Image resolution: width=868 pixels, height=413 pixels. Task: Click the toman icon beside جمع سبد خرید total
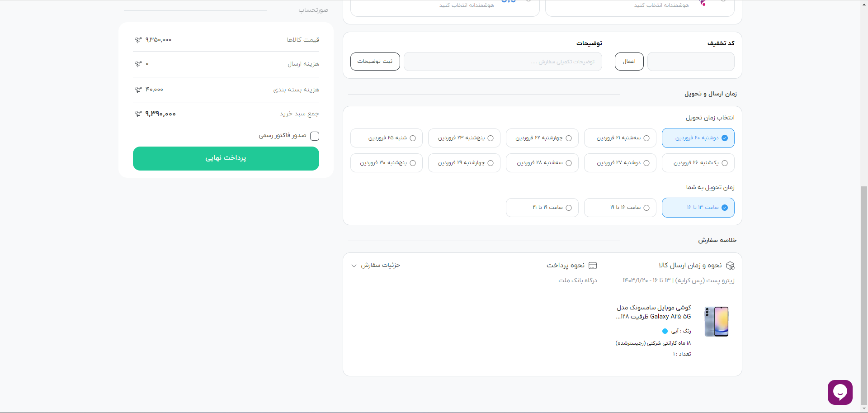[138, 114]
